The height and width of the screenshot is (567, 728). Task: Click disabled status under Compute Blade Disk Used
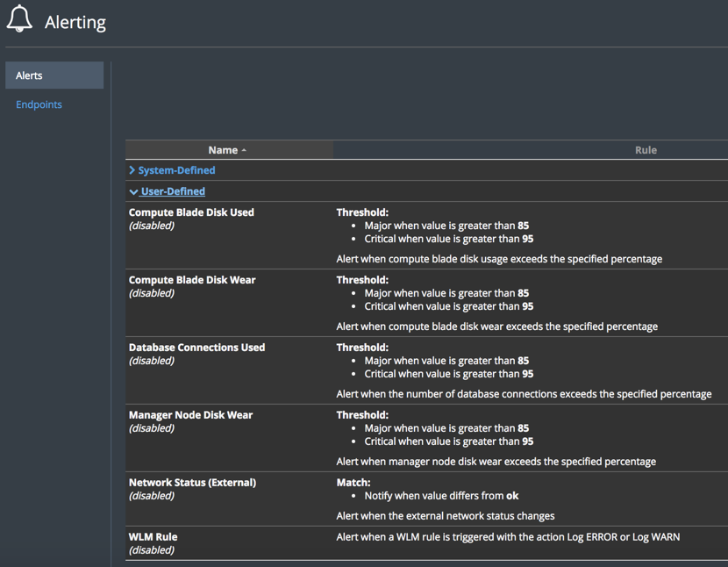(151, 226)
